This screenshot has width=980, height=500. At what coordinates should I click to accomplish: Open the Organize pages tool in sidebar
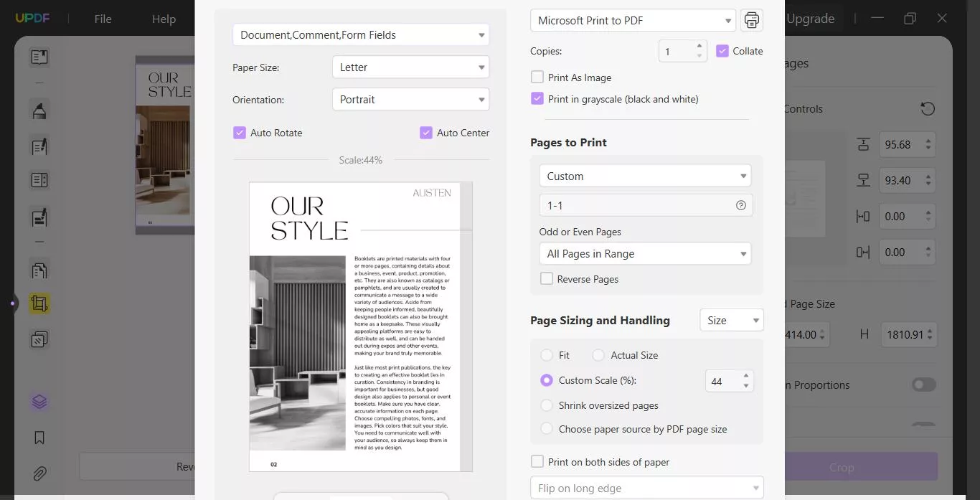point(39,181)
